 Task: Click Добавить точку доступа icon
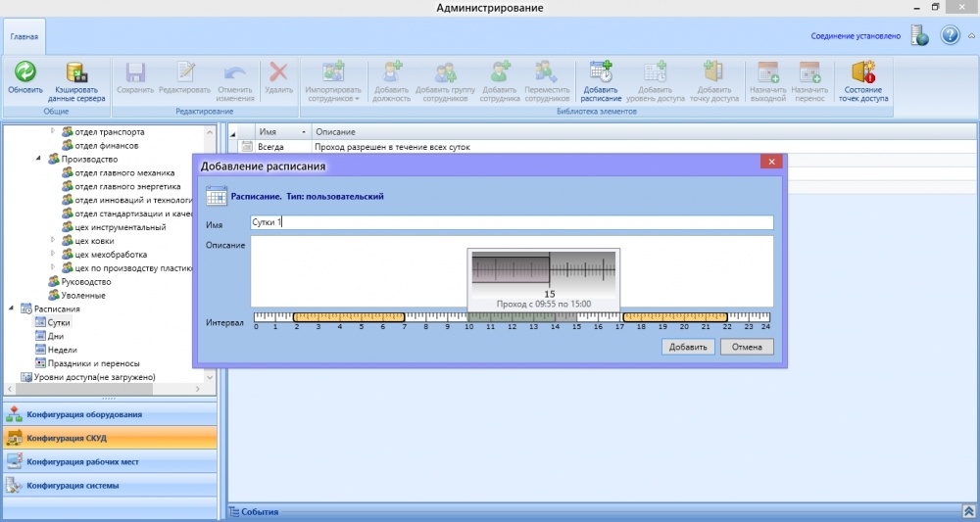(713, 71)
